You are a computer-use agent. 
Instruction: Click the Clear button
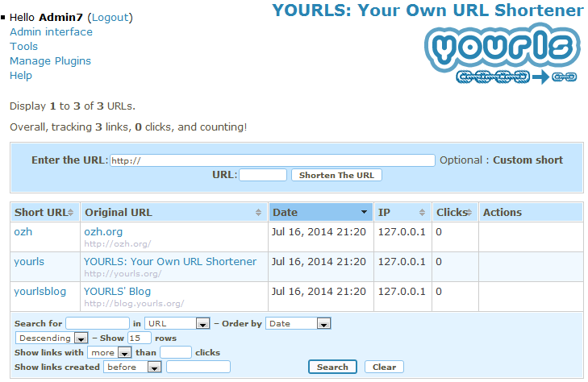click(x=384, y=367)
